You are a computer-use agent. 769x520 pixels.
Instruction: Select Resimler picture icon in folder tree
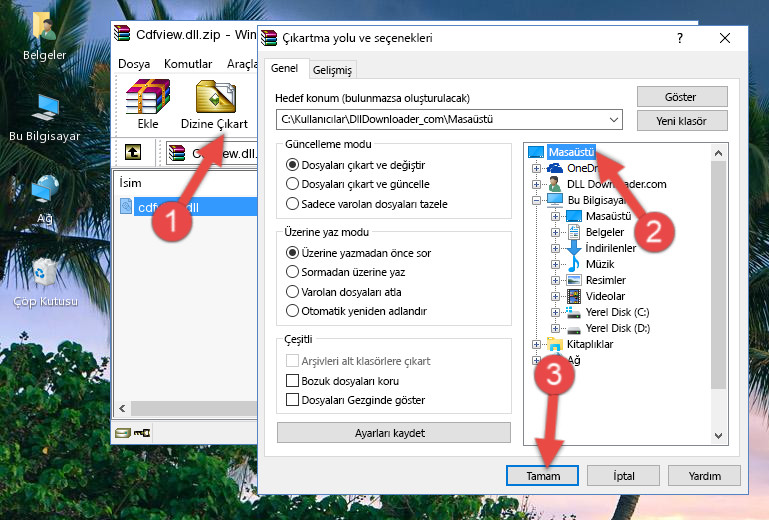click(573, 280)
